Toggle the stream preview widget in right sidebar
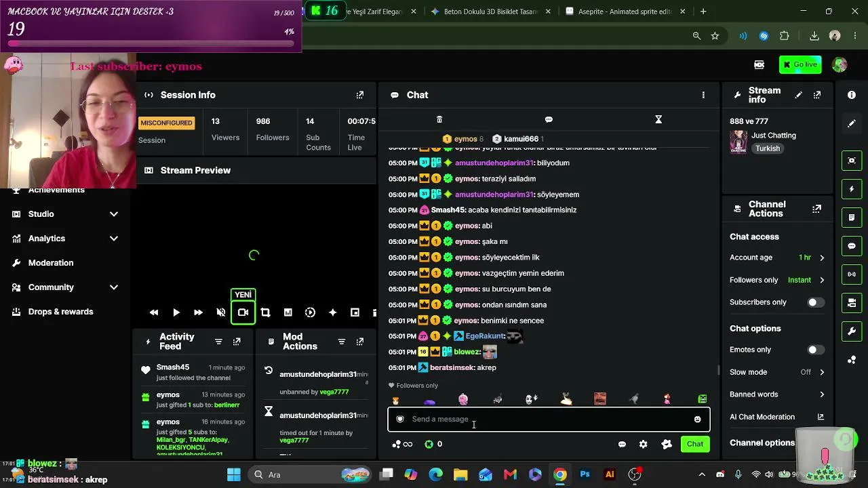Image resolution: width=868 pixels, height=488 pixels. [852, 160]
